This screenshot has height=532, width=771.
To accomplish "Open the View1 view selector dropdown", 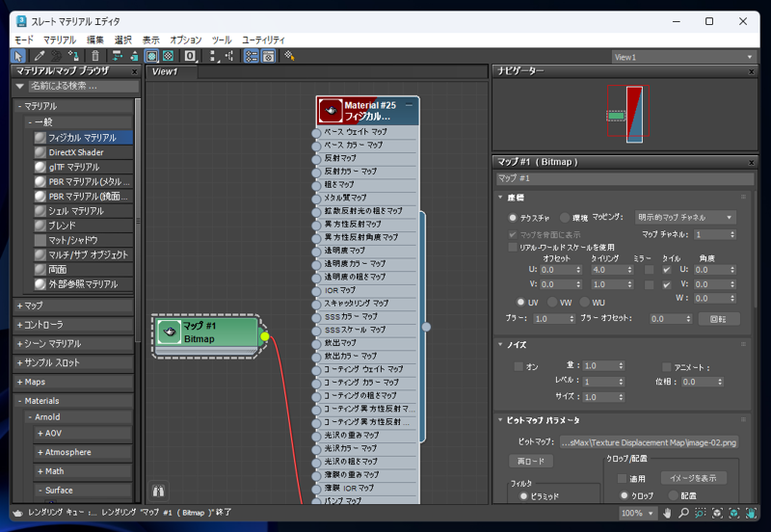I will 683,57.
